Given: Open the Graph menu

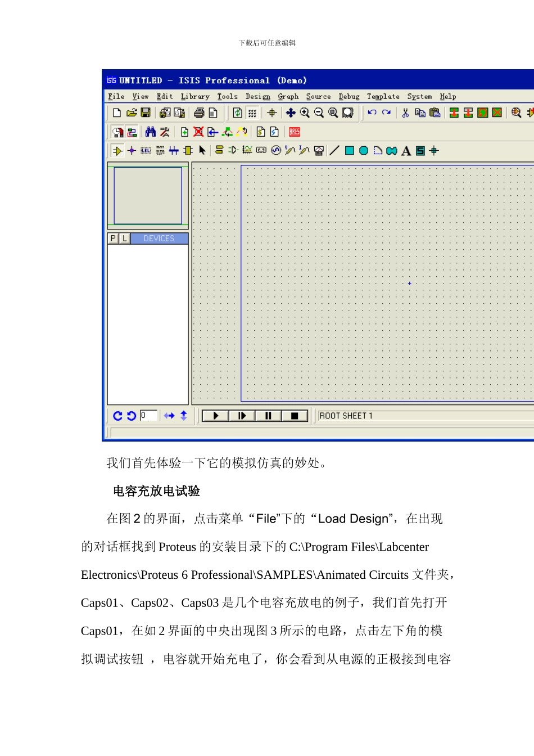Looking at the screenshot, I should pyautogui.click(x=288, y=97).
